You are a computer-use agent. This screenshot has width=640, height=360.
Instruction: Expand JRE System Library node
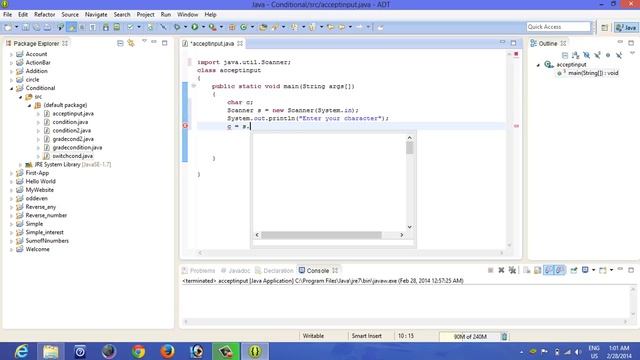pyautogui.click(x=20, y=164)
